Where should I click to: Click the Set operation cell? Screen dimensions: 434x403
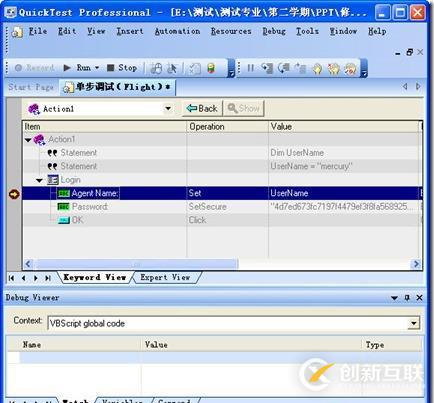pos(228,193)
